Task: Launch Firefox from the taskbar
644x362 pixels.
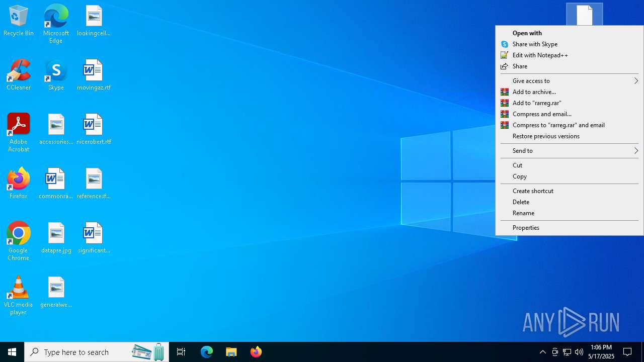Action: 256,352
